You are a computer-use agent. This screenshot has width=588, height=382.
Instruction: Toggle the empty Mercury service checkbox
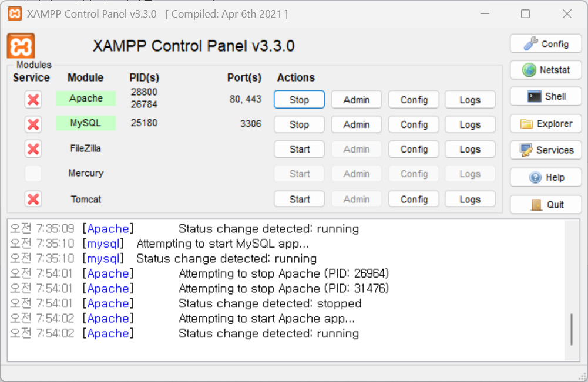(33, 174)
